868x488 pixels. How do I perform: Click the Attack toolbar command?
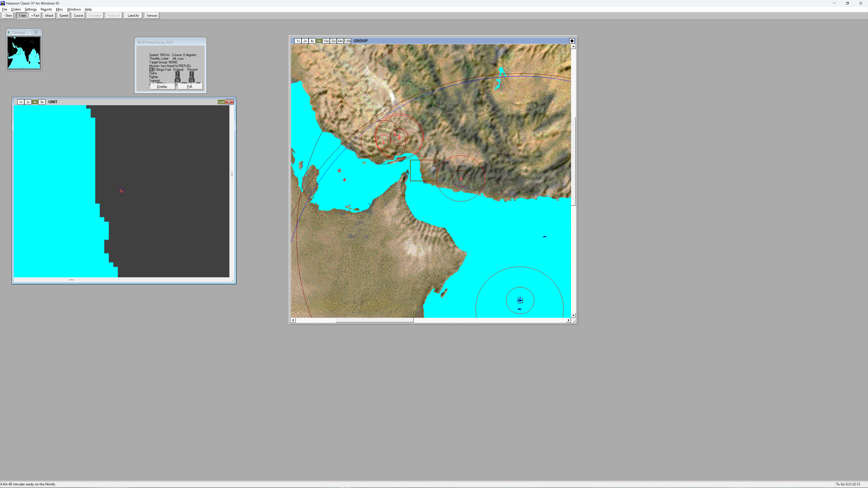pyautogui.click(x=49, y=16)
